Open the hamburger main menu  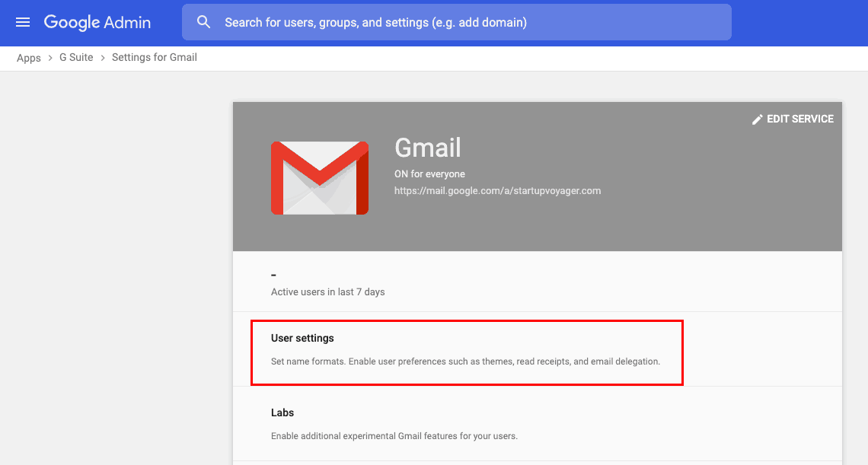point(23,22)
